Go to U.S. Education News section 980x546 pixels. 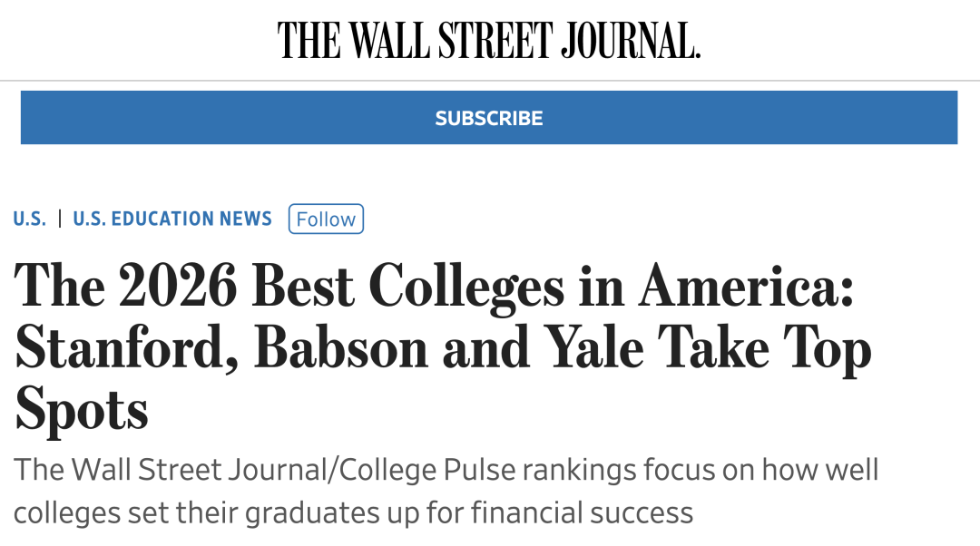[172, 219]
